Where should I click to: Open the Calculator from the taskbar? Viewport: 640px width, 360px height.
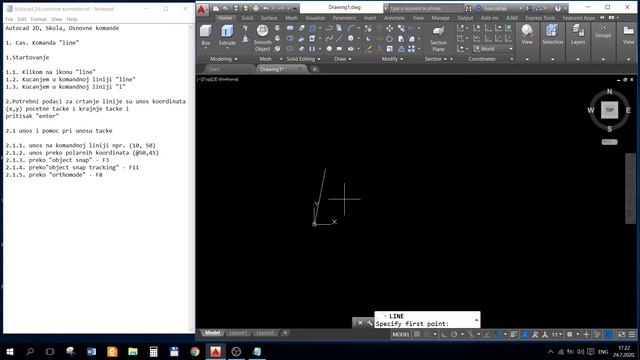click(x=153, y=351)
